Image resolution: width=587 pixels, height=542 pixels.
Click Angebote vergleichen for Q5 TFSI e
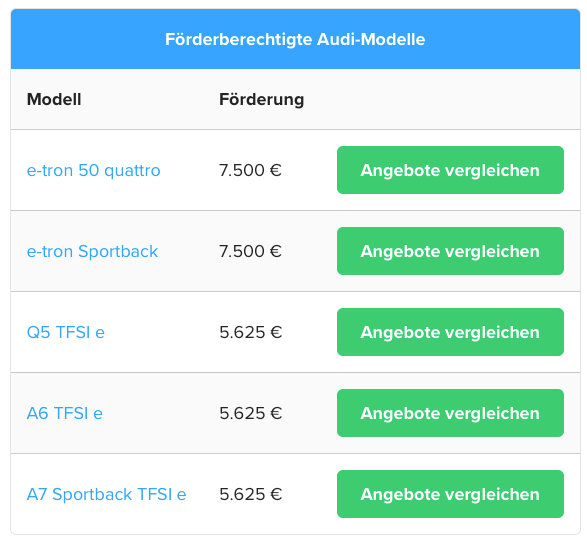pyautogui.click(x=450, y=332)
